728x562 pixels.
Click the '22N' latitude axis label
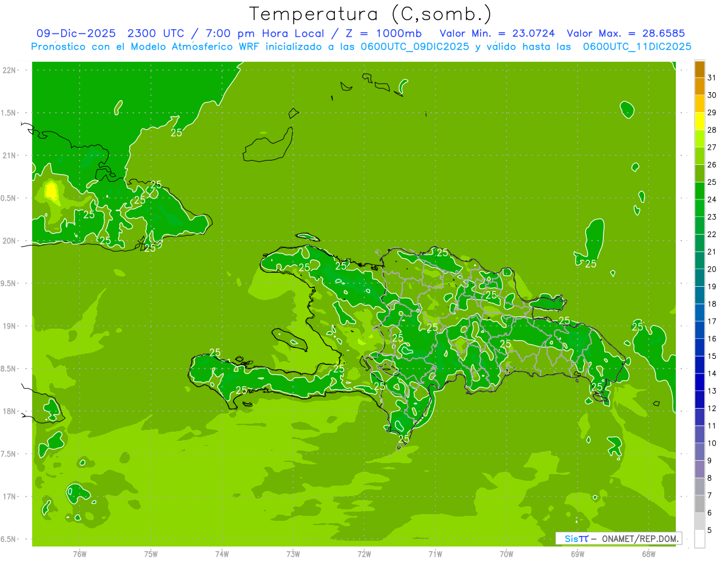pos(10,70)
